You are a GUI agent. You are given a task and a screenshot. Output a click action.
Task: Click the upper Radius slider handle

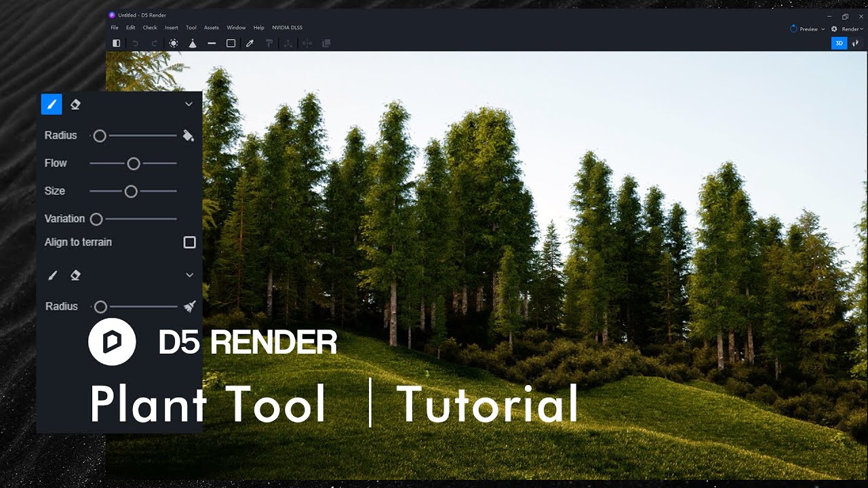(x=100, y=136)
